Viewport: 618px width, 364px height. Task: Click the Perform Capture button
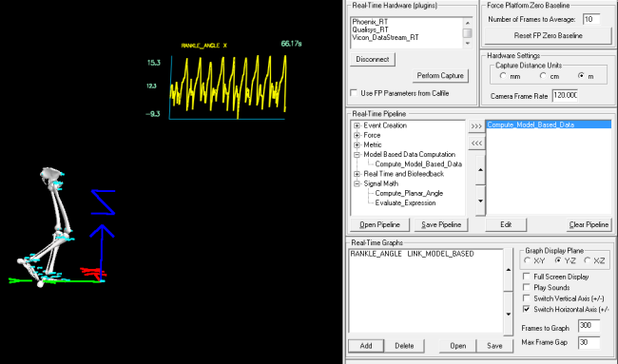440,76
